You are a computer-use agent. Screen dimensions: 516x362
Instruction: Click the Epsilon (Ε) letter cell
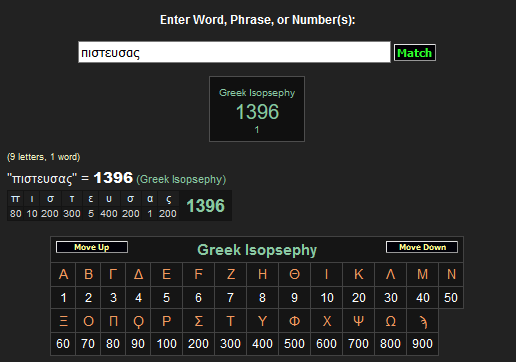166,274
